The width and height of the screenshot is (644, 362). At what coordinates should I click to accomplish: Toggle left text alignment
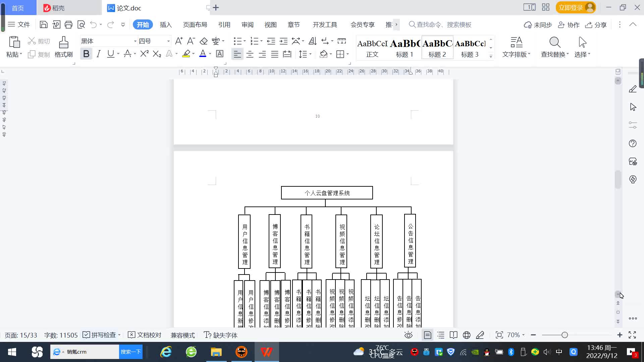point(237,54)
